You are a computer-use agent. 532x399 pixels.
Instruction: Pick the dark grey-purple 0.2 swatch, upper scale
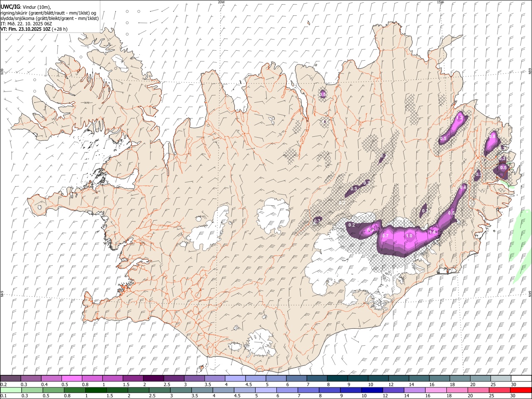point(11,379)
